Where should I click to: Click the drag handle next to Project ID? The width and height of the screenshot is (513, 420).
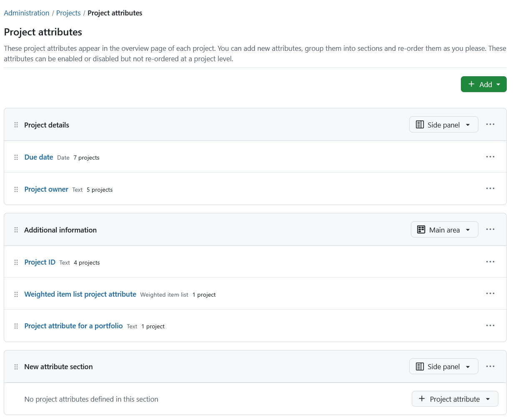[x=16, y=262]
